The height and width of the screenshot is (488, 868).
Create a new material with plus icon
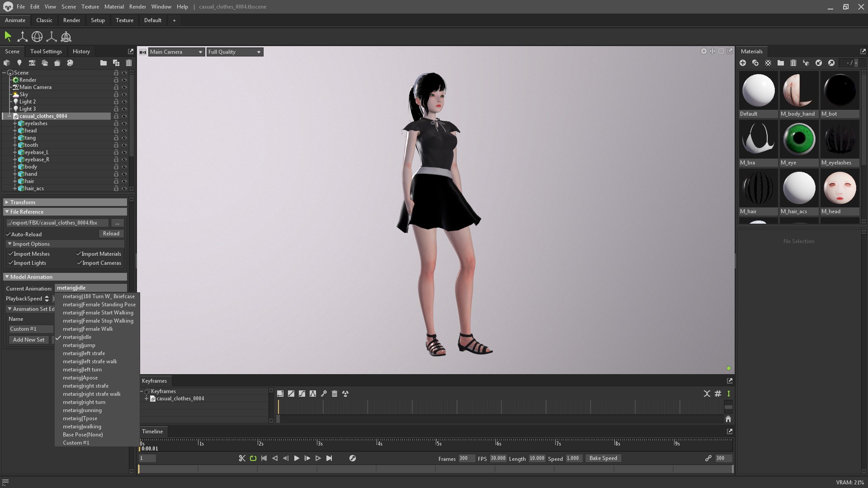click(x=743, y=63)
